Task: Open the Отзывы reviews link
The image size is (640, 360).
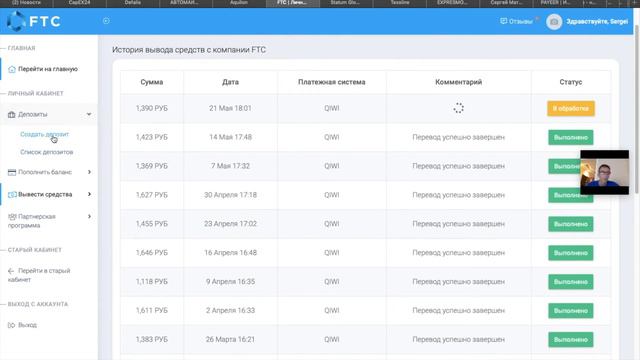Action: tap(516, 21)
